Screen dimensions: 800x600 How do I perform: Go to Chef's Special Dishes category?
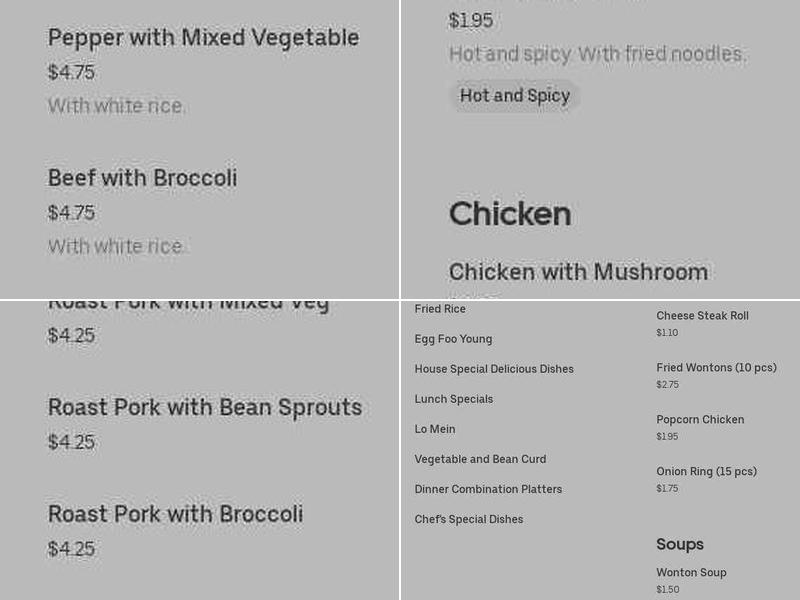pyautogui.click(x=469, y=519)
